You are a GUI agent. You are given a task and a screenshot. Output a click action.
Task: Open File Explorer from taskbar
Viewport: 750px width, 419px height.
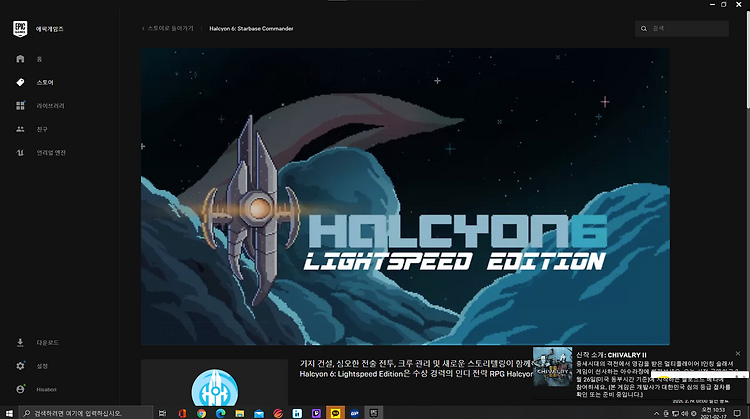point(240,413)
